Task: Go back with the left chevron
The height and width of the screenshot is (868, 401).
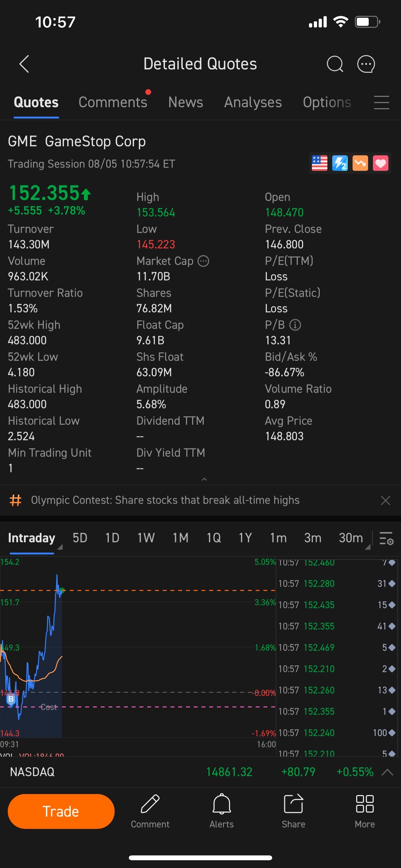Action: [24, 64]
